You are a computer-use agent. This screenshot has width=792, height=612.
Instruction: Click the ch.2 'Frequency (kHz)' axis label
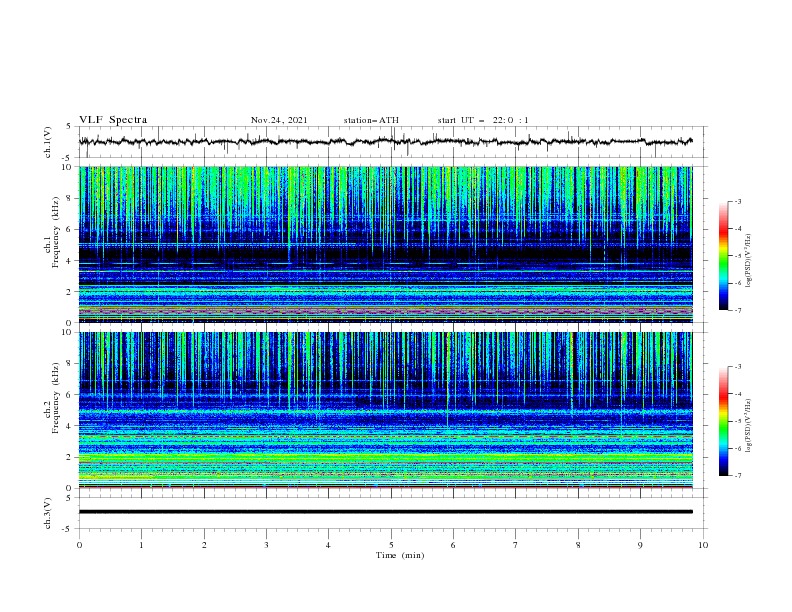pyautogui.click(x=56, y=396)
